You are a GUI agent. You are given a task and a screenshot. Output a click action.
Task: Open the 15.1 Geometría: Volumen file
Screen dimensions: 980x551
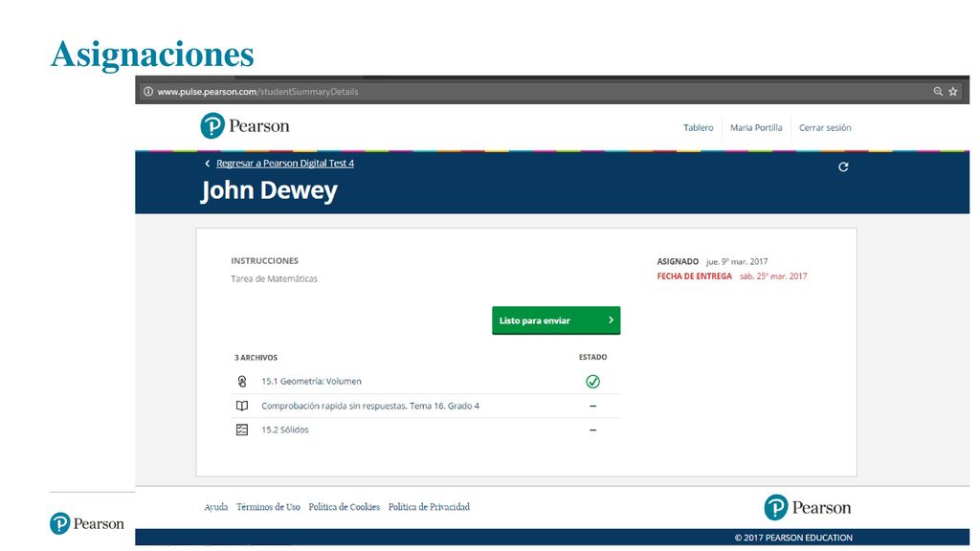coord(311,381)
